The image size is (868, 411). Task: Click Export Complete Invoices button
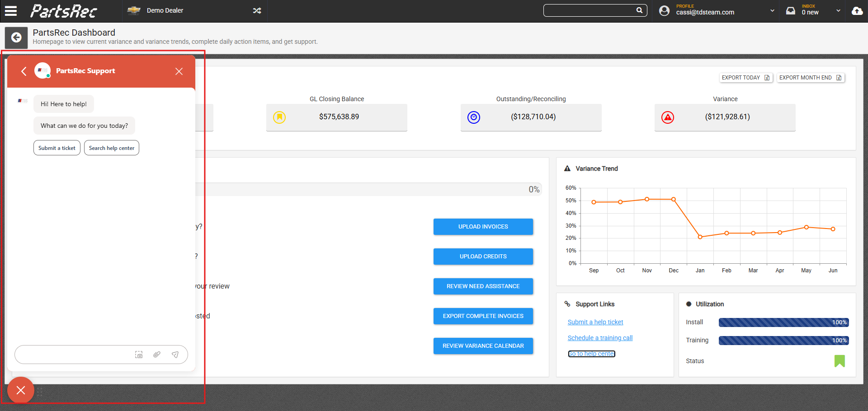[483, 316]
